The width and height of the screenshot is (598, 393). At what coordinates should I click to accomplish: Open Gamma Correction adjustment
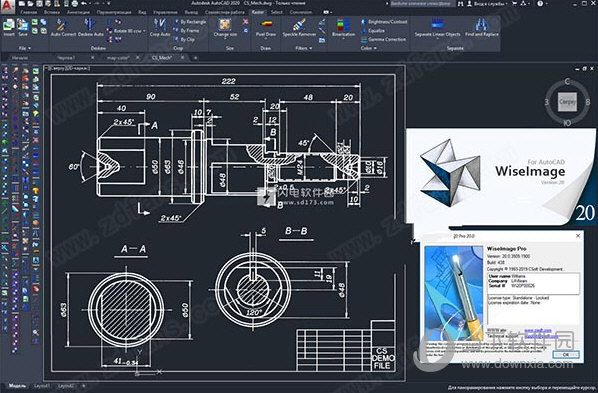click(383, 39)
